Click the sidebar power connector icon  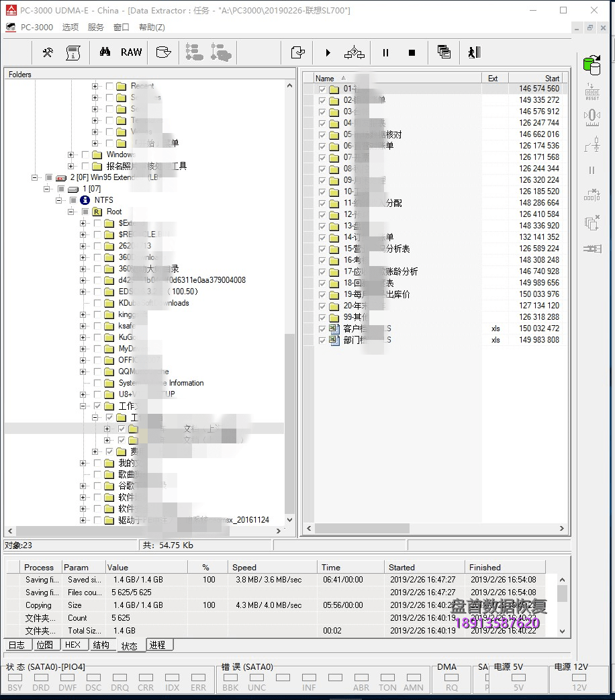pos(592,144)
